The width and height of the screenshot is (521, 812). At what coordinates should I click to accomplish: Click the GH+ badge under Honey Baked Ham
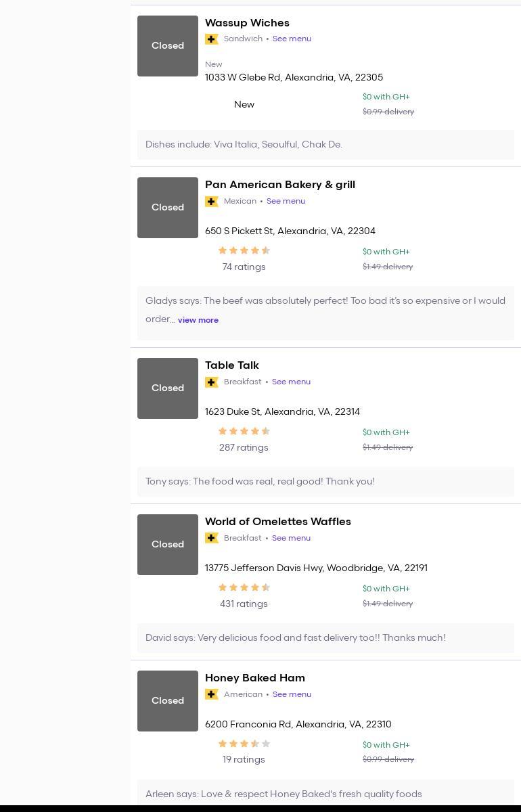[212, 695]
